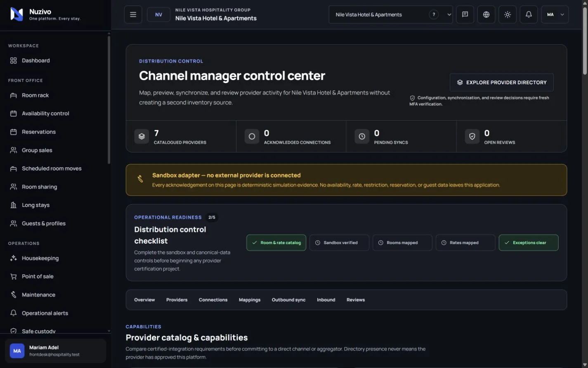Open the Reviews tab

point(356,300)
